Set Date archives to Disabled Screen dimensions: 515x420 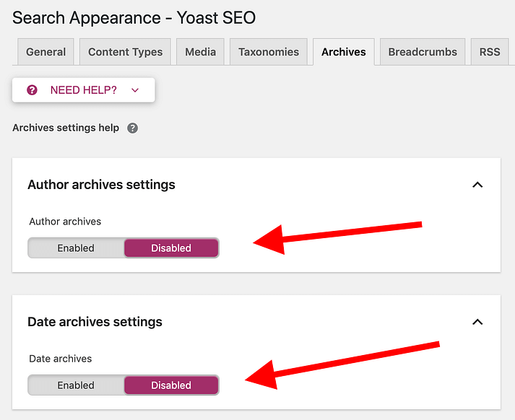[171, 385]
